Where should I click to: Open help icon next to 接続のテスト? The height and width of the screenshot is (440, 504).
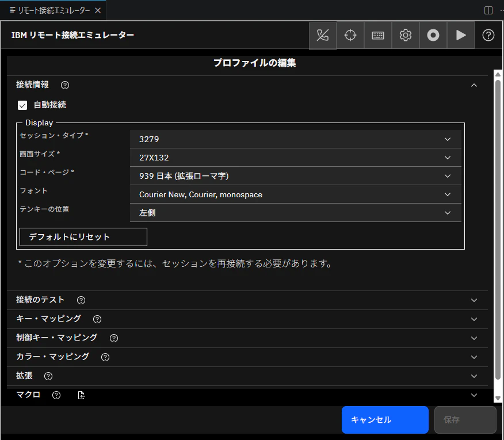click(81, 300)
